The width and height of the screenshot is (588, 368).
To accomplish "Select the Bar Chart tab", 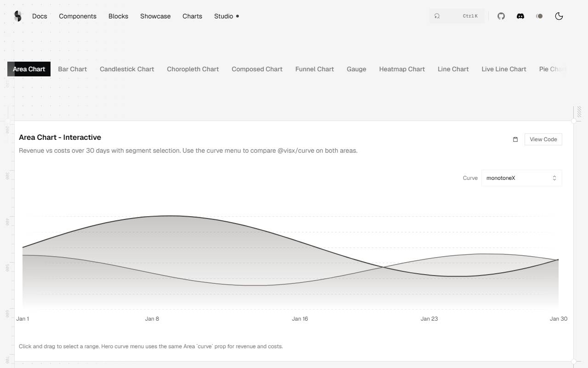I will 72,69.
